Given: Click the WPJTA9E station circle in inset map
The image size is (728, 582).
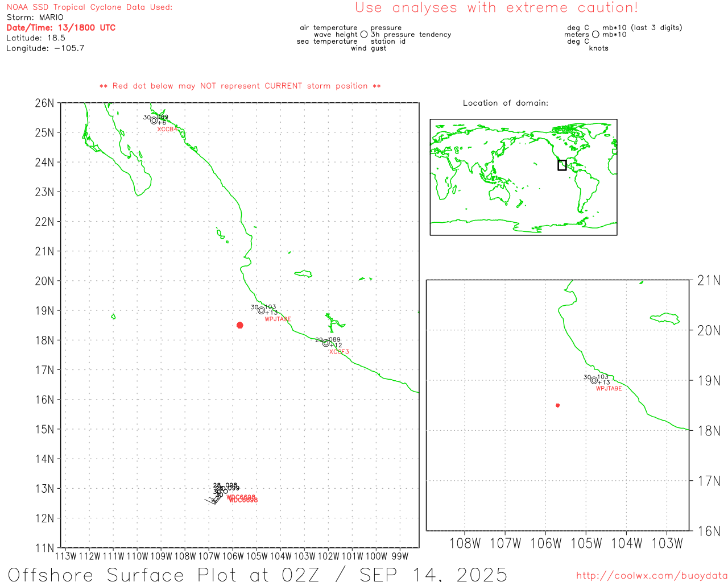Looking at the screenshot, I should (594, 380).
